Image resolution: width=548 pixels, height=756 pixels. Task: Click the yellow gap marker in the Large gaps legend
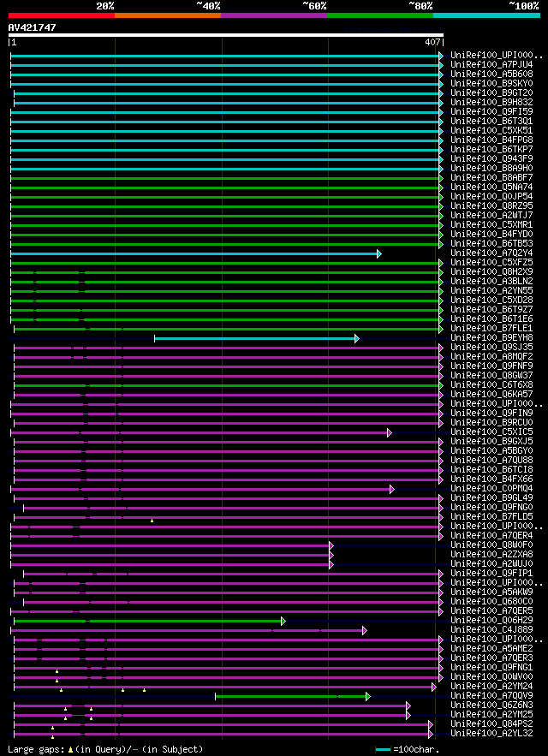click(70, 750)
